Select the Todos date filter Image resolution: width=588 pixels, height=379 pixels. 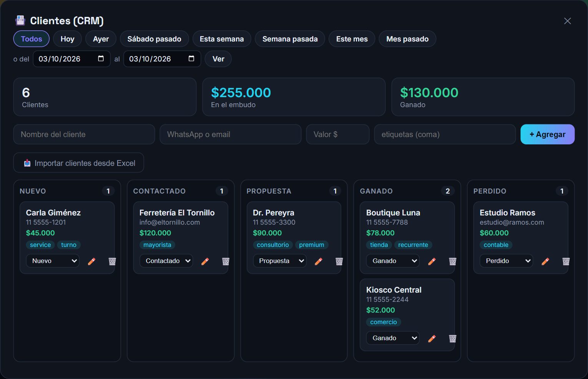pos(32,39)
